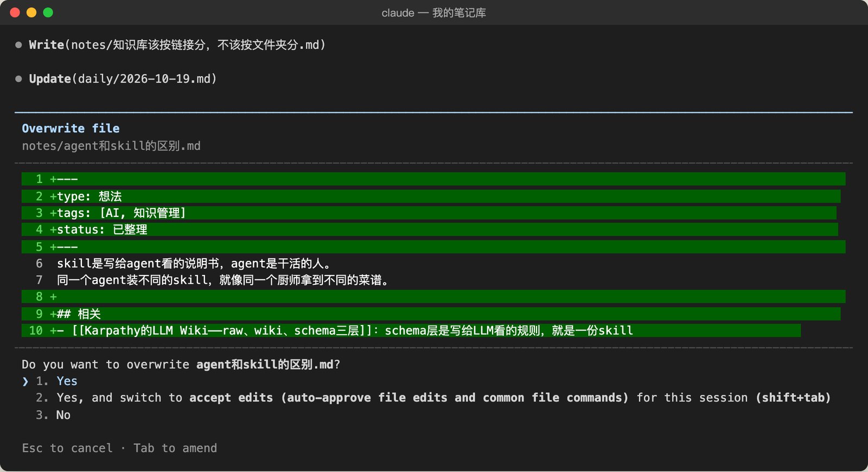Choose Yes and switch to accept edits option
The height and width of the screenshot is (472, 868).
[433, 398]
